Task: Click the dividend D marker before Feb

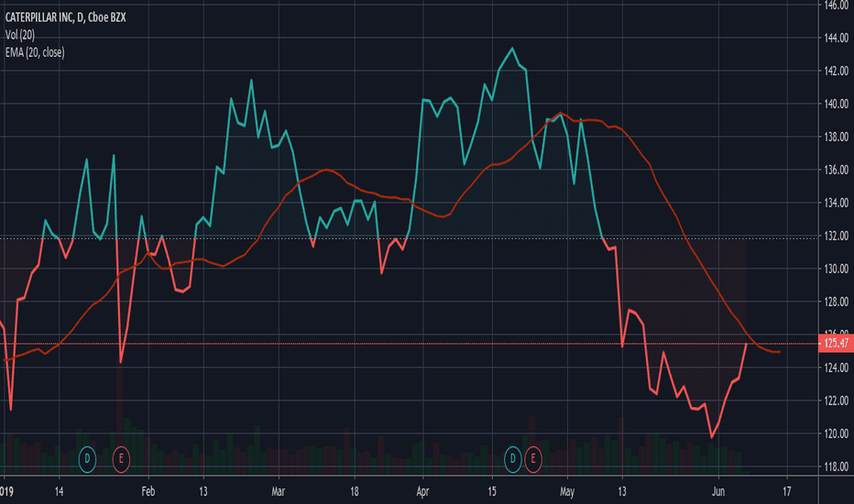Action: 87,459
